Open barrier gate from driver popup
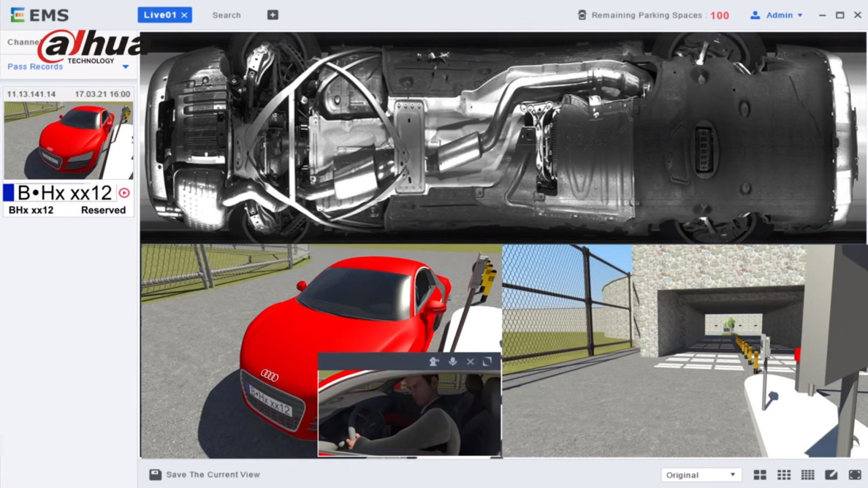868x488 pixels. [433, 362]
